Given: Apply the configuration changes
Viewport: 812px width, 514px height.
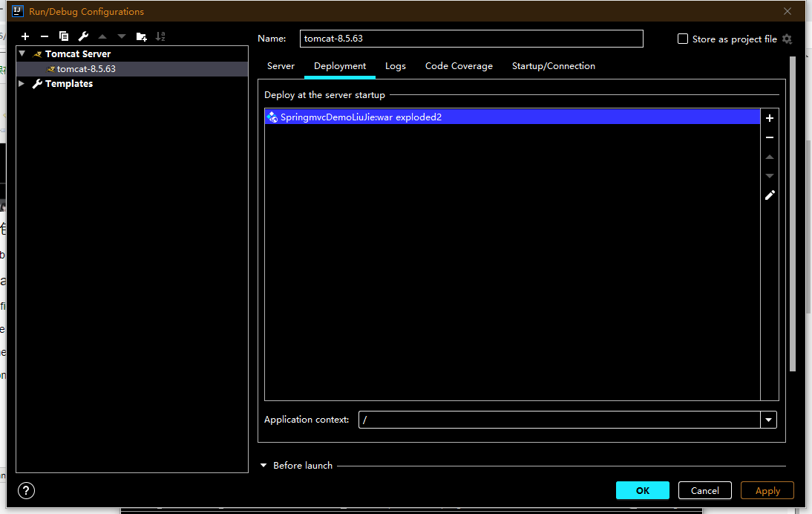Looking at the screenshot, I should coord(767,490).
